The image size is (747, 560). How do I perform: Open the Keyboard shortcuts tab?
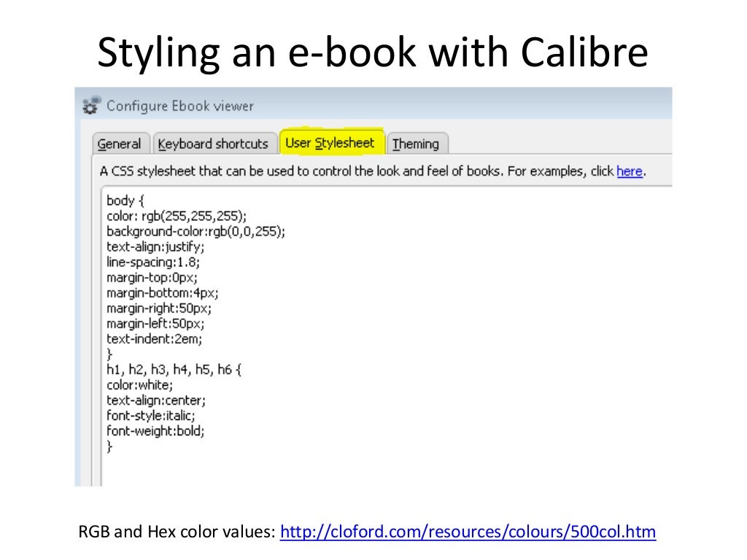pos(214,144)
